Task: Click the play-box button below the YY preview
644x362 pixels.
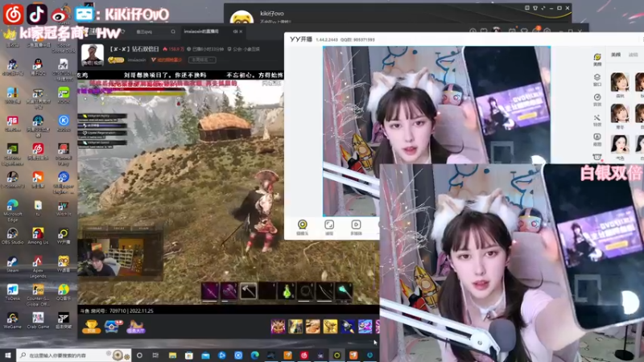Action: coord(356,227)
